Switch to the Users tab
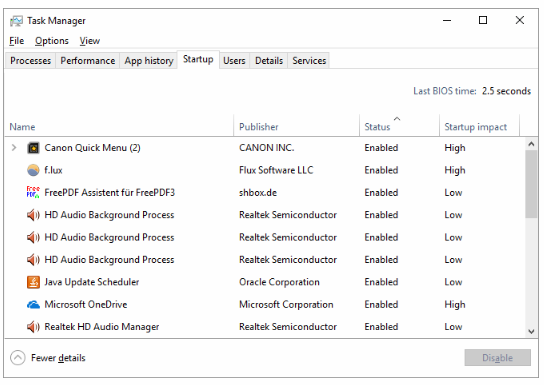Screen dimensions: 544x385 234,61
